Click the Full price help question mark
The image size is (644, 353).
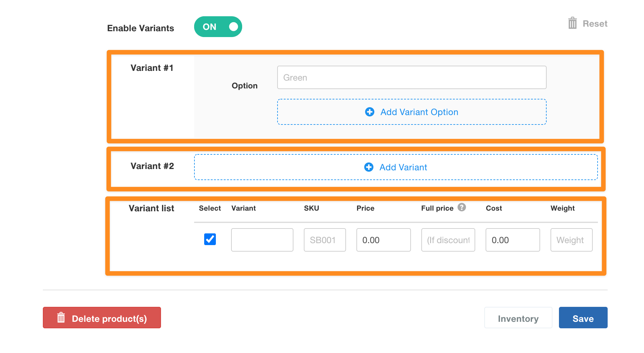point(462,207)
